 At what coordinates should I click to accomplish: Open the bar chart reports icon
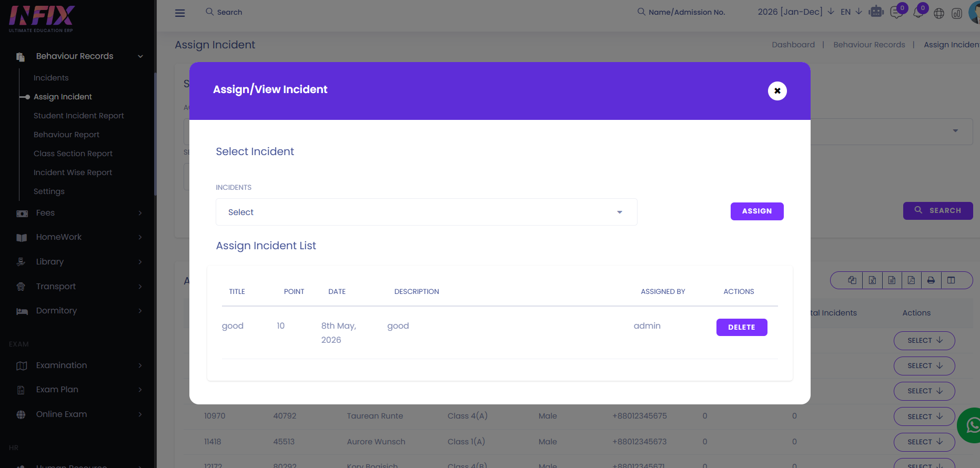click(957, 13)
